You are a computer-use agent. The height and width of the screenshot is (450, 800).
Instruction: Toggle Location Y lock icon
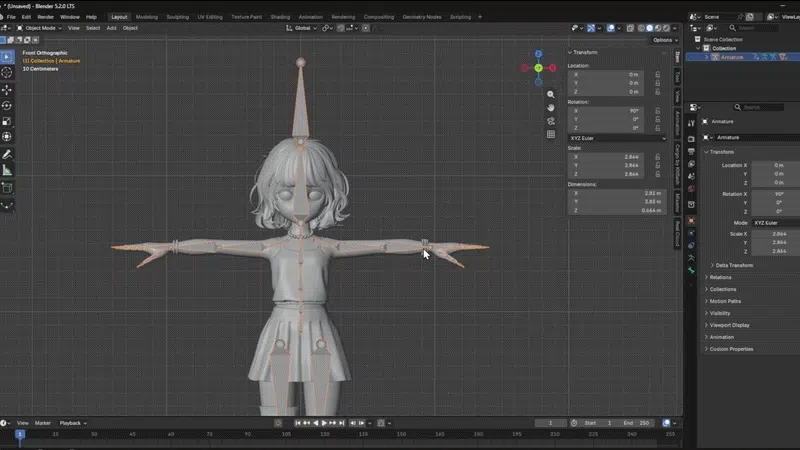[658, 83]
